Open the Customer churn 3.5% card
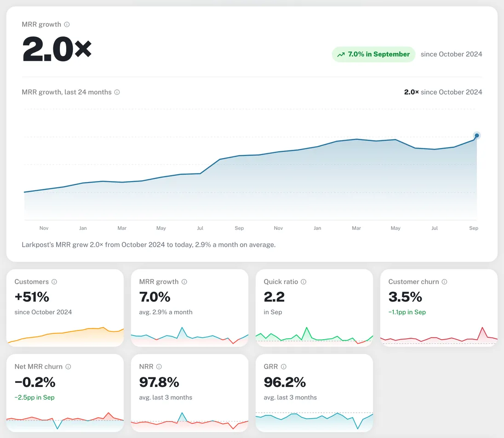This screenshot has height=438, width=504. point(439,308)
